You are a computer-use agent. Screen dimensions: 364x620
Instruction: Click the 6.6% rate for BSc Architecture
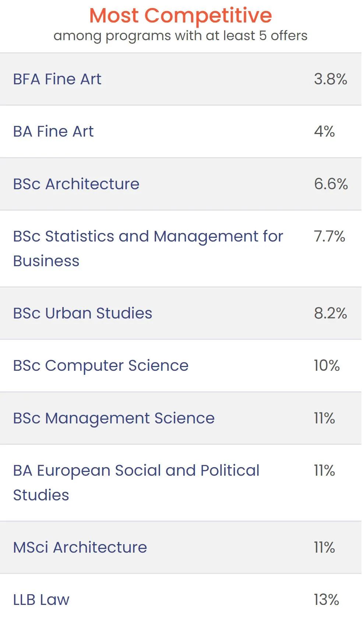pos(331,184)
